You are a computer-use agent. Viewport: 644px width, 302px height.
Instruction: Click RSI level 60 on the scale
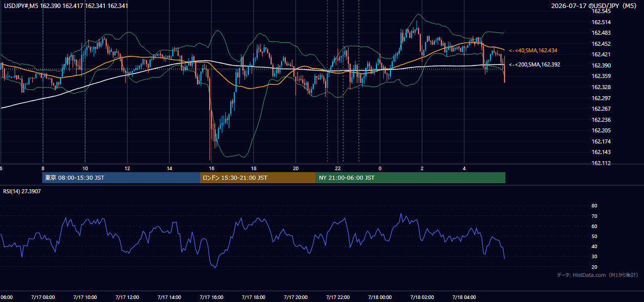(594, 226)
